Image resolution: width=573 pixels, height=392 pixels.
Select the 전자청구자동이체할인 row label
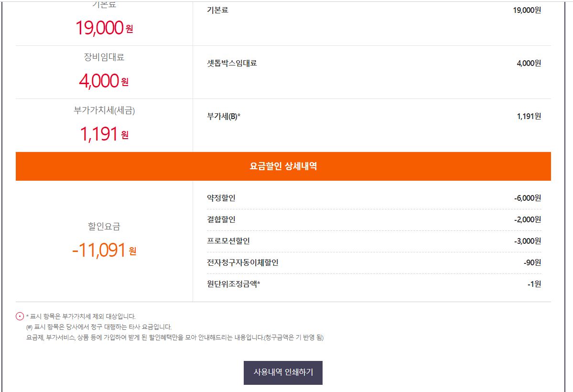point(243,262)
